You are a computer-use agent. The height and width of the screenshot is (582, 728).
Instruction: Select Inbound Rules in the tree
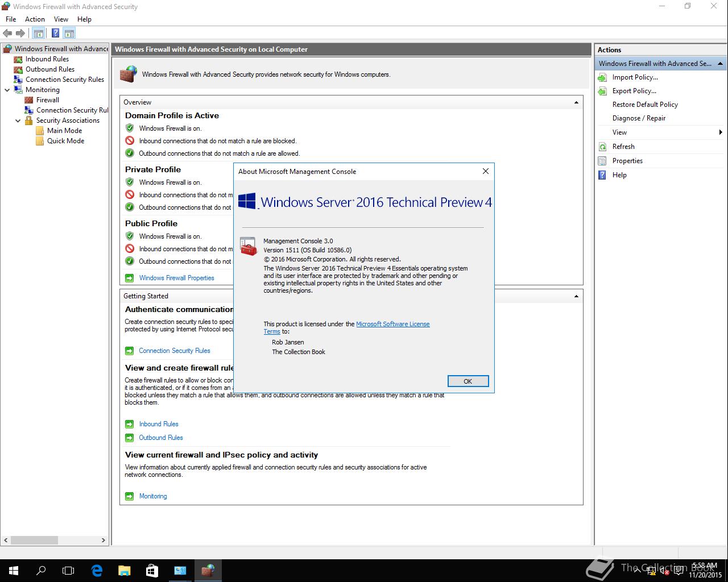(x=47, y=59)
